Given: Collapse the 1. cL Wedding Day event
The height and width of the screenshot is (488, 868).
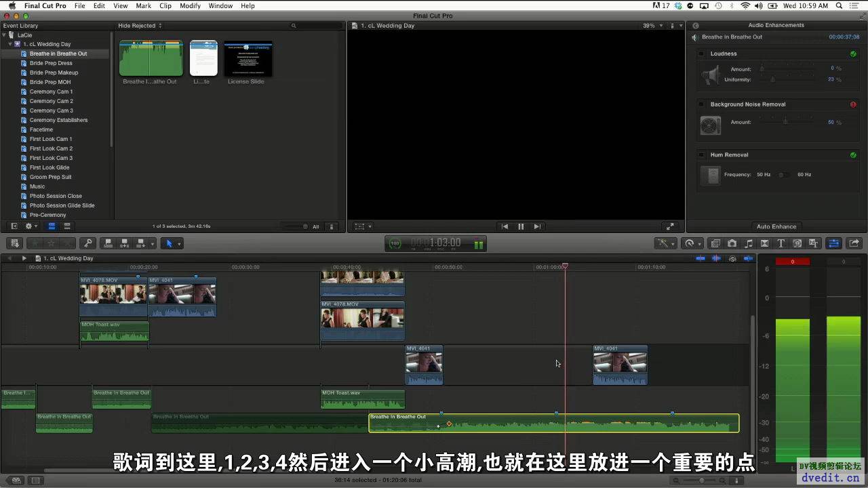Looking at the screenshot, I should [x=10, y=44].
